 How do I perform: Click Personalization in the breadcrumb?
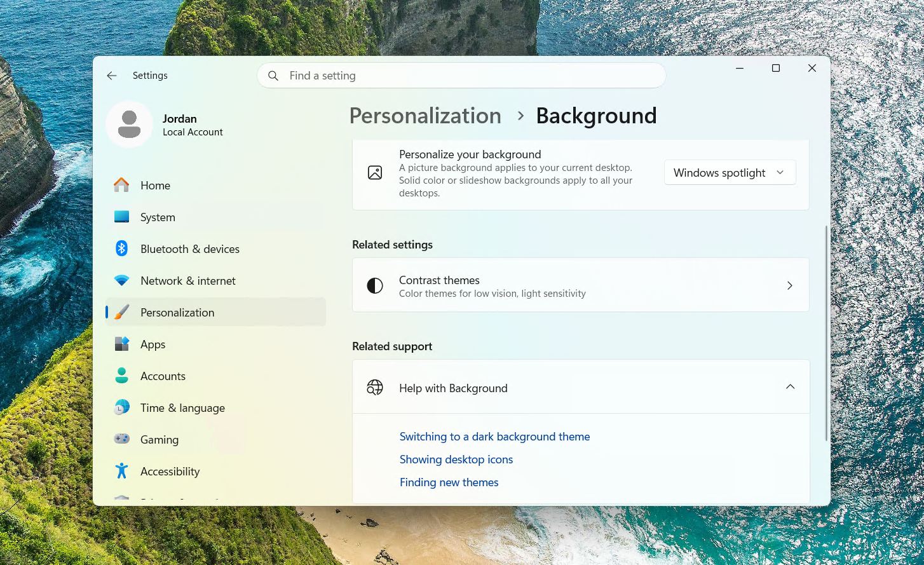(425, 116)
